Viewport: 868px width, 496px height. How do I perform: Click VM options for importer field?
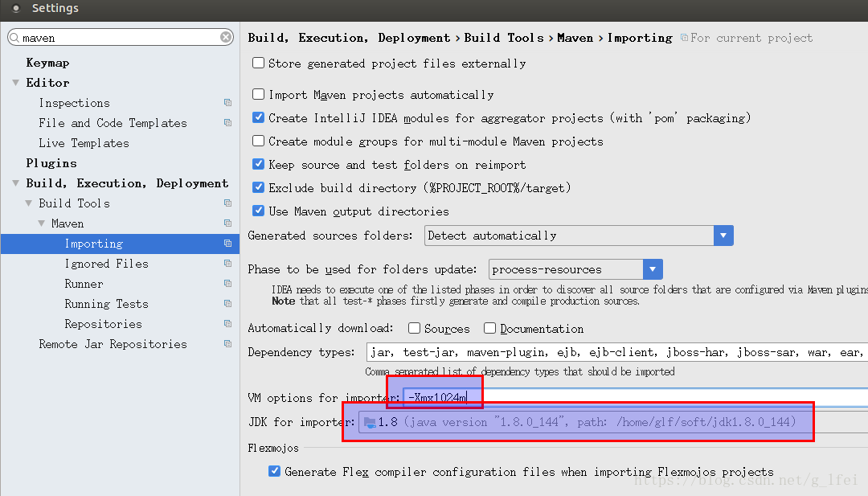click(x=635, y=397)
